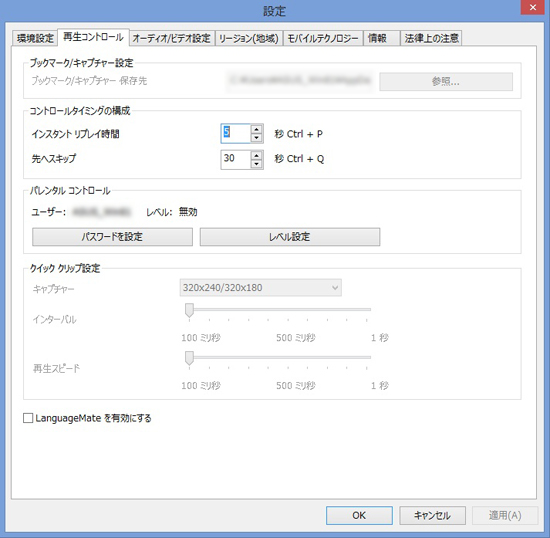The height and width of the screenshot is (538, 550).
Task: Confirm settings with the OK button
Action: (x=359, y=515)
